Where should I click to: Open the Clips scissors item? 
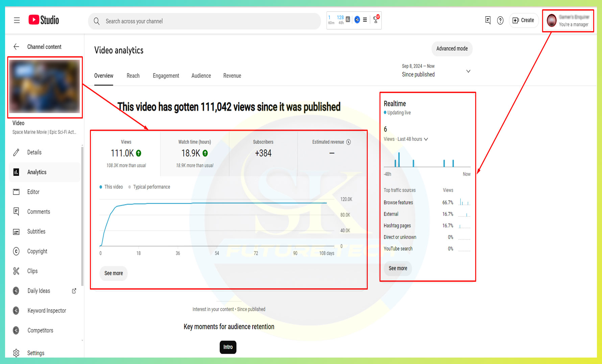pyautogui.click(x=16, y=271)
